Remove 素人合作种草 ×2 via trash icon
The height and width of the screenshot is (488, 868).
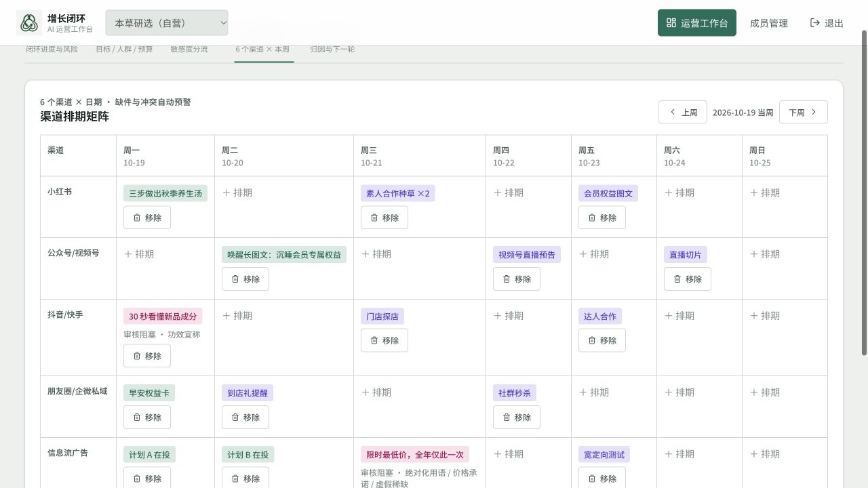374,218
